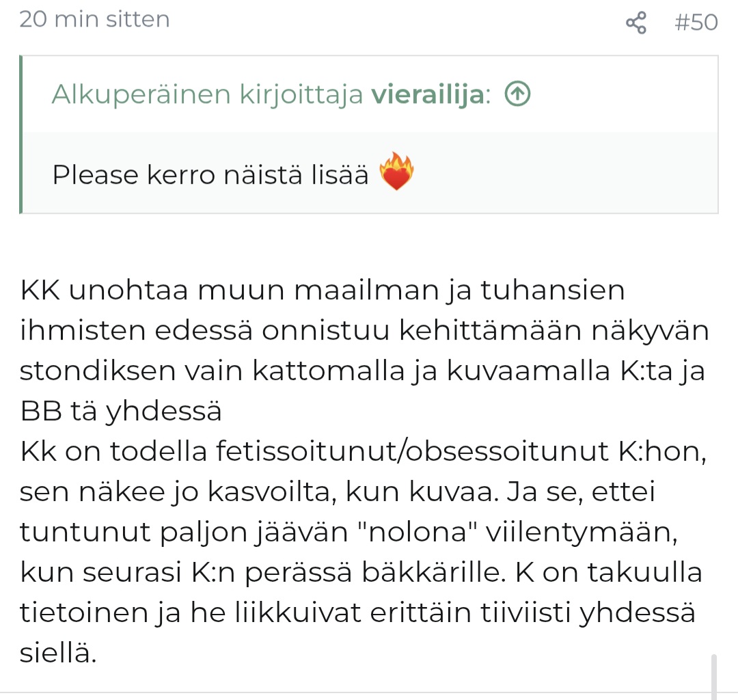Click the words "tietoinen ja he liikkuivat"
The height and width of the screenshot is (700, 738).
pos(190,613)
